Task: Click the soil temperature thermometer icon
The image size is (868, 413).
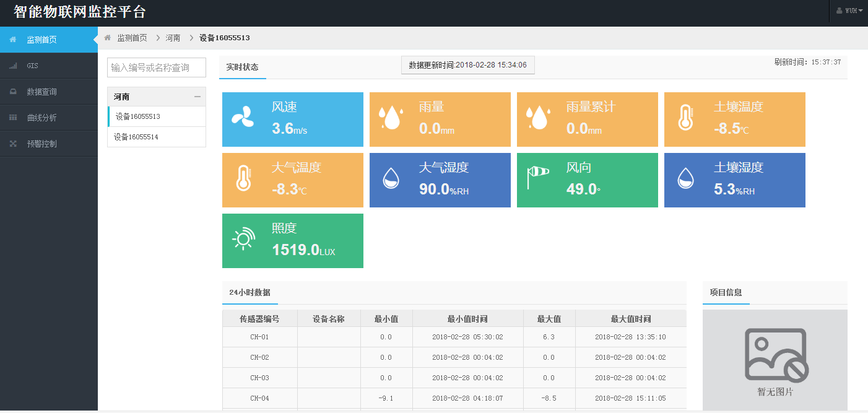Action: pos(685,117)
